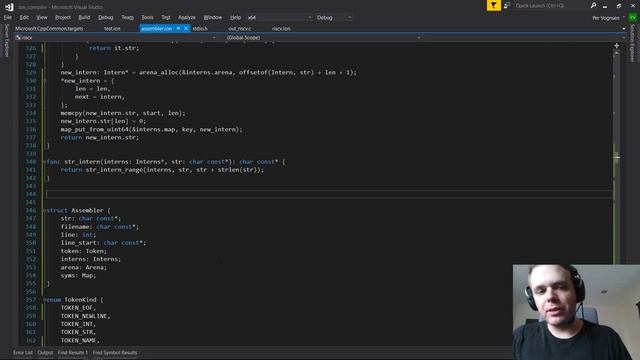640x360 pixels.
Task: Click the green account avatar icon
Action: click(x=633, y=18)
